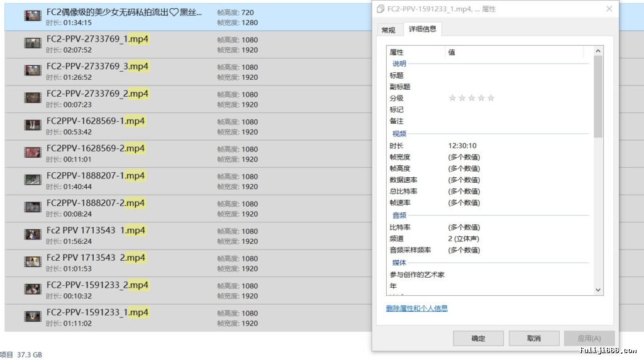Viewport: 644px width, 360px height.
Task: Click thumbnail of FC2-PPV-1591233_2.mp4
Action: pos(33,289)
